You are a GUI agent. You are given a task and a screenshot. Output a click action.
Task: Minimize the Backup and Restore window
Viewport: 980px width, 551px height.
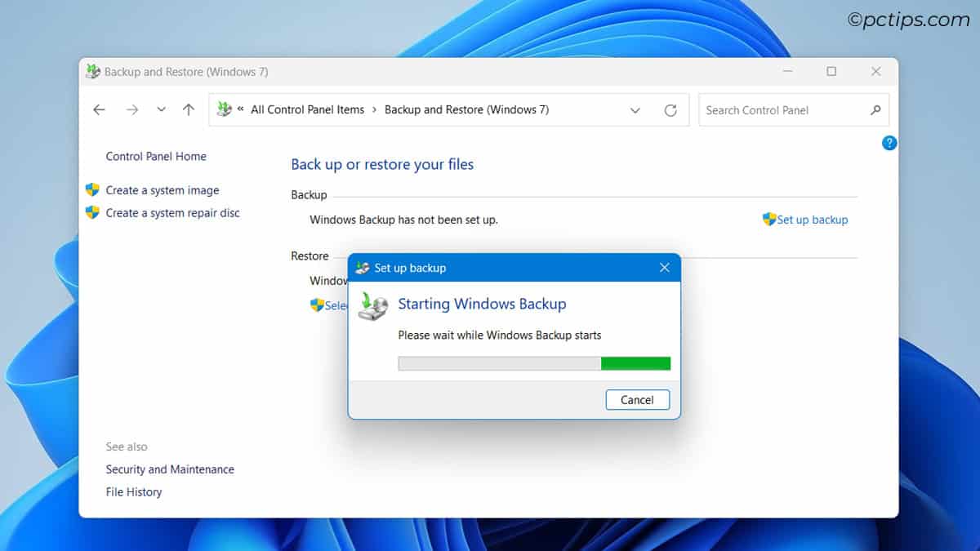(x=786, y=72)
